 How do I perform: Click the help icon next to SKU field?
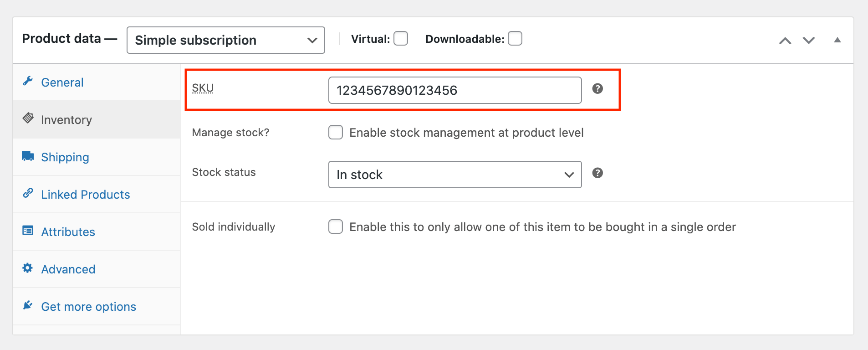click(597, 88)
